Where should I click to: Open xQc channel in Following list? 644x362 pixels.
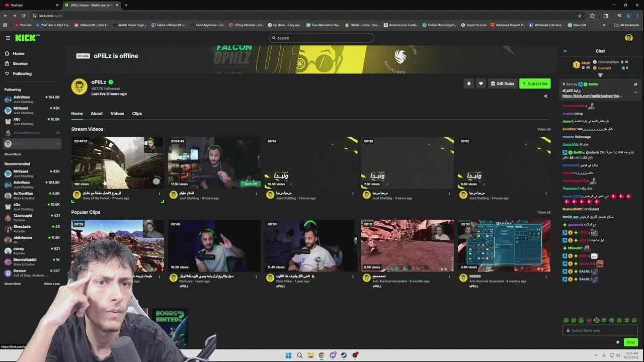click(32, 121)
